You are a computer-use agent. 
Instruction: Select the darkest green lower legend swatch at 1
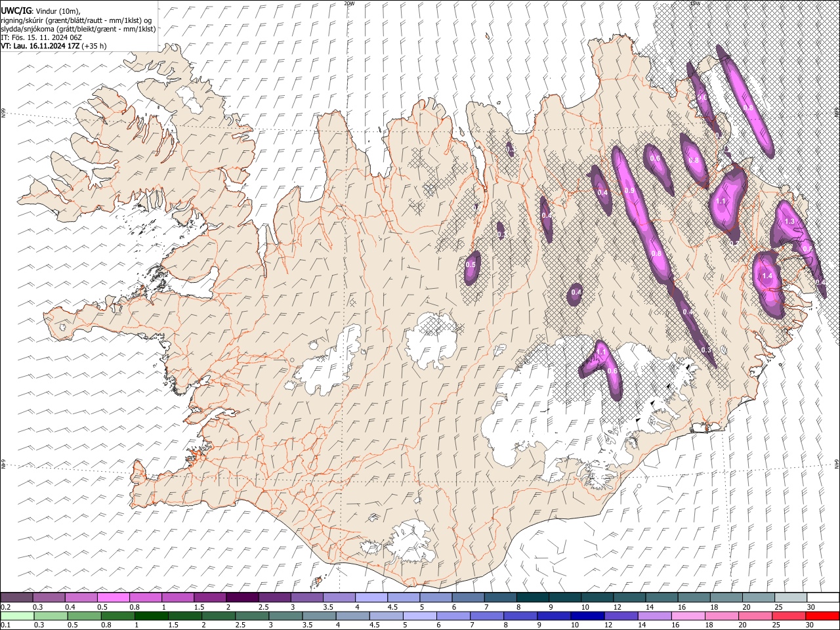click(x=152, y=616)
